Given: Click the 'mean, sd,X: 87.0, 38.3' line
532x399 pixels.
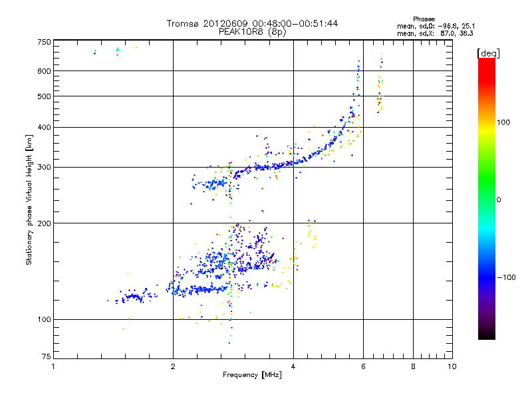Looking at the screenshot, I should tap(436, 33).
